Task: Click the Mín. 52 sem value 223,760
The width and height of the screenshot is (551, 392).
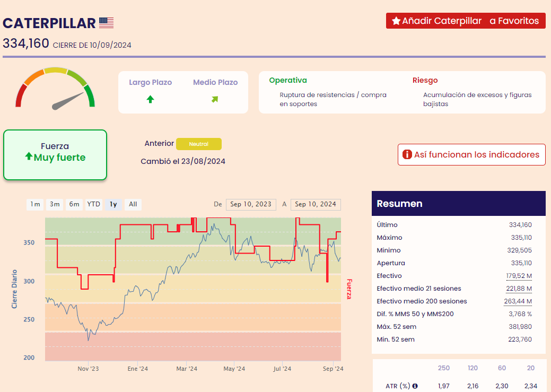Action: [x=520, y=339]
